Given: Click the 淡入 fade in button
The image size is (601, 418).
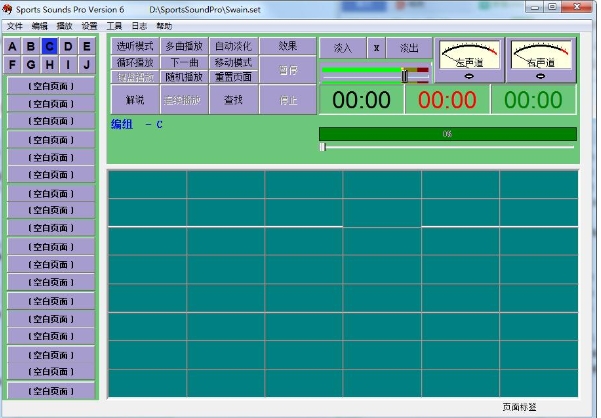Looking at the screenshot, I should point(342,48).
